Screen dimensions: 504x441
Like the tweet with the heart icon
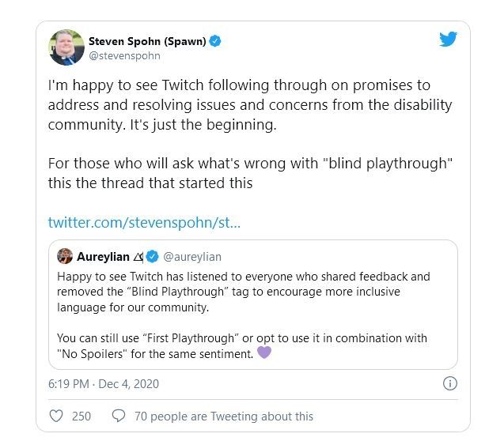(56, 416)
